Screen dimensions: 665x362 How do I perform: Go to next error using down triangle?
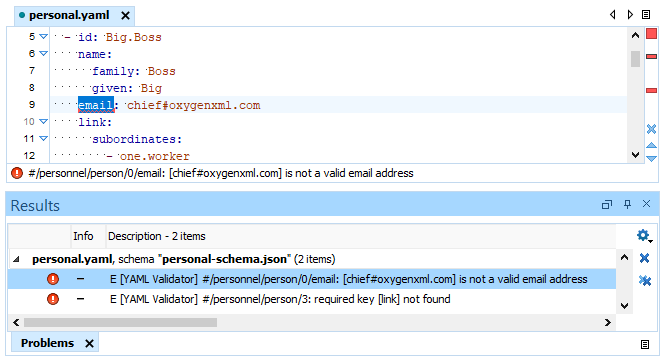pyautogui.click(x=651, y=159)
